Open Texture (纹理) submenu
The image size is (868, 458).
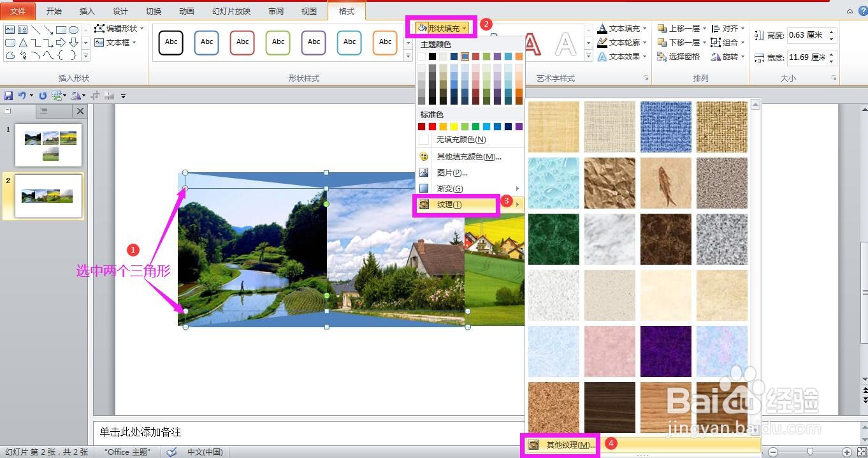click(x=470, y=204)
